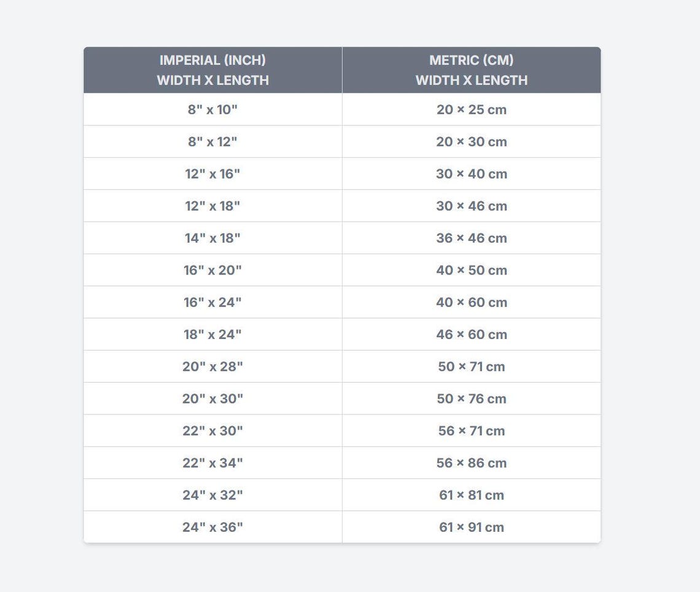Click the 40 × 60 cm cell
Screen dimensions: 700x592
(472, 302)
